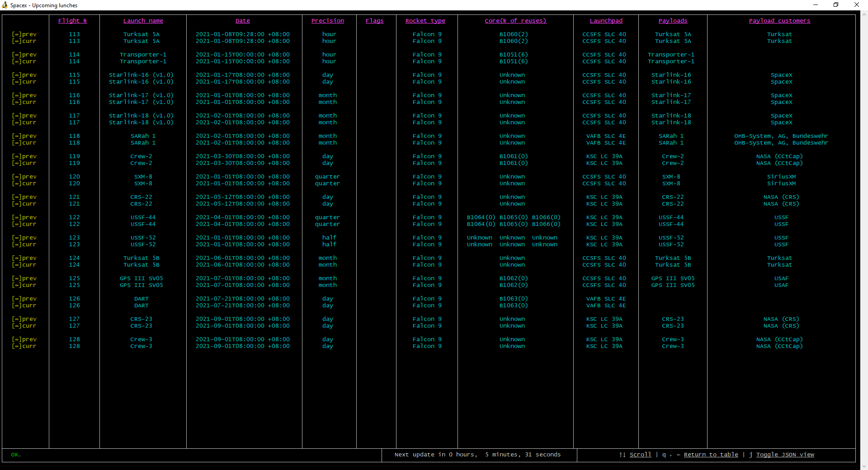
Task: Click the Rocket type column header
Action: [425, 21]
